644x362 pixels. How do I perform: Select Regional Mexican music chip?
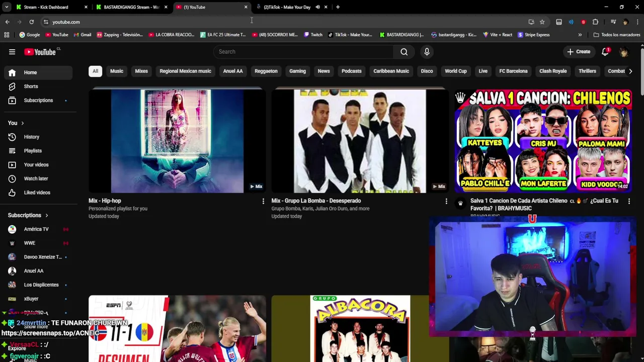click(x=185, y=71)
